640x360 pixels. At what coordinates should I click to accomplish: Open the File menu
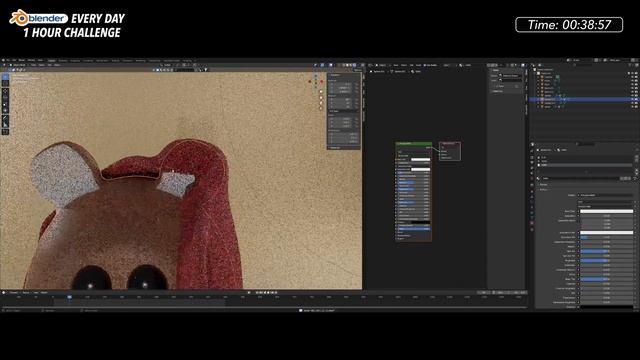[9, 60]
